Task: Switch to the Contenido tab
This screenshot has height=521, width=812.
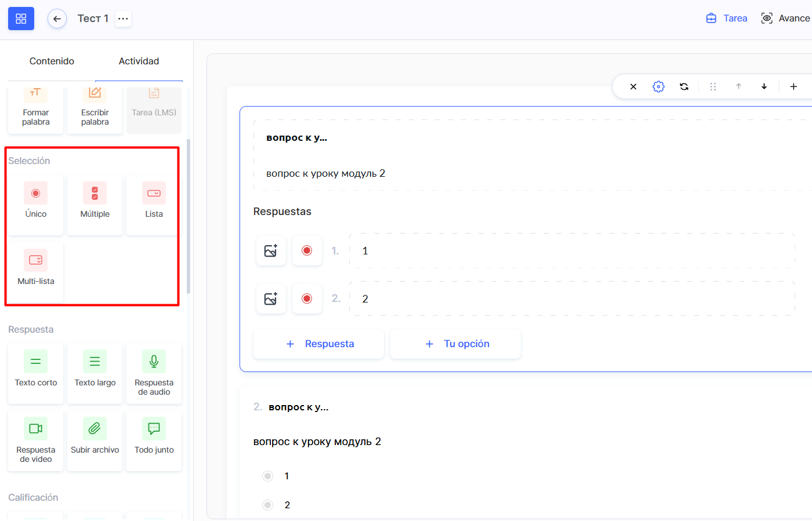Action: coord(52,61)
